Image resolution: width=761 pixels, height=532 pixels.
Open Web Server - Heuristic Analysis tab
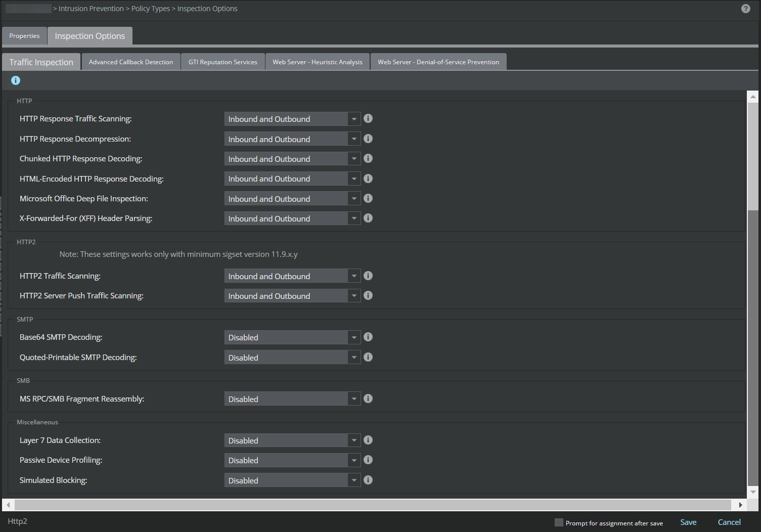(318, 62)
